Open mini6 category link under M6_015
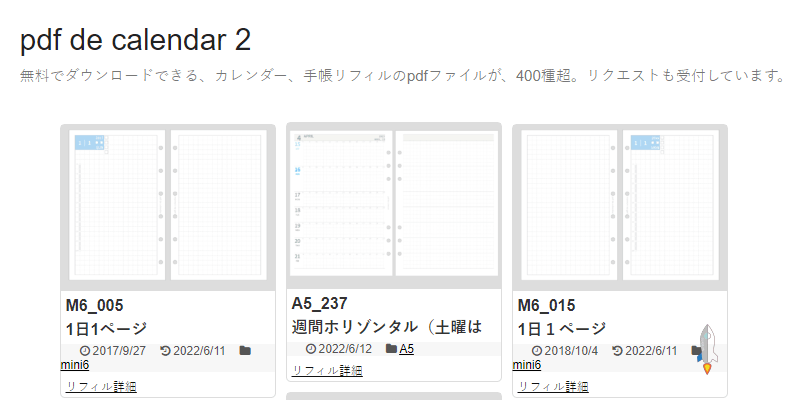Image resolution: width=800 pixels, height=400 pixels. tap(529, 365)
